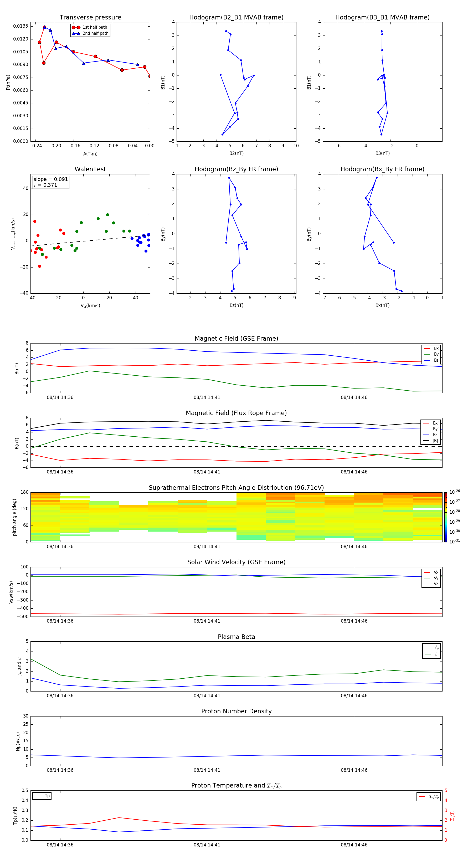Click the 'Magnetic Field (Flux Rope Frame)' title

pos(236,413)
